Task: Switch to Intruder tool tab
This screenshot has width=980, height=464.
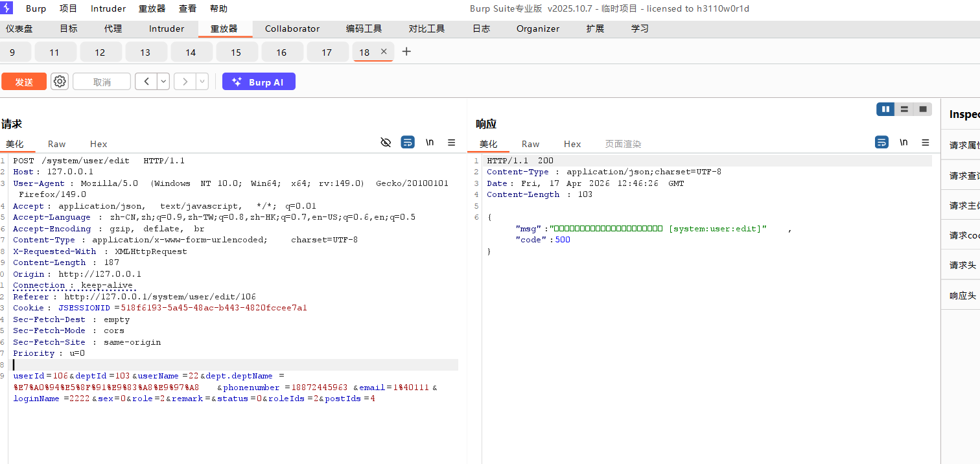Action: [167, 29]
